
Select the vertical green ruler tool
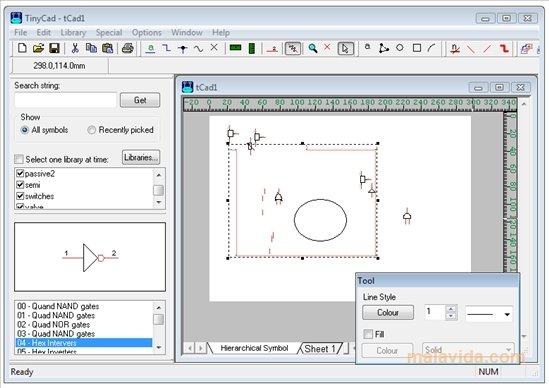(251, 48)
